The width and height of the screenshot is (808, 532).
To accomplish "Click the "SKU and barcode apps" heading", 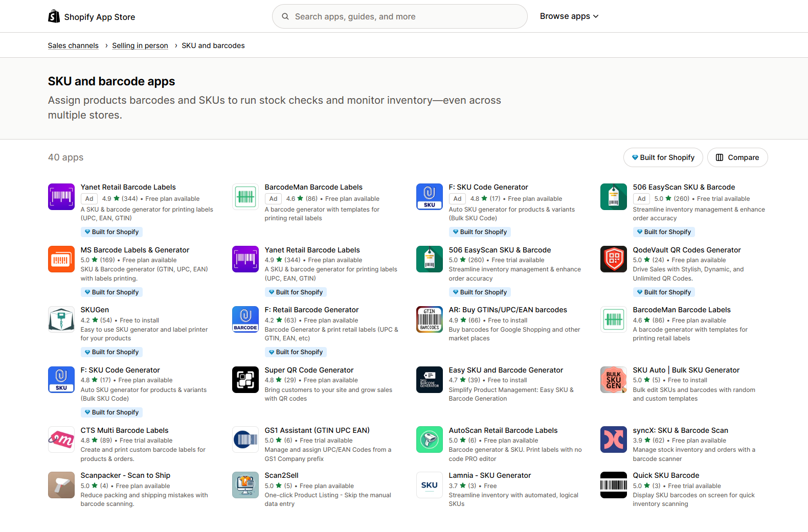I will pyautogui.click(x=111, y=81).
